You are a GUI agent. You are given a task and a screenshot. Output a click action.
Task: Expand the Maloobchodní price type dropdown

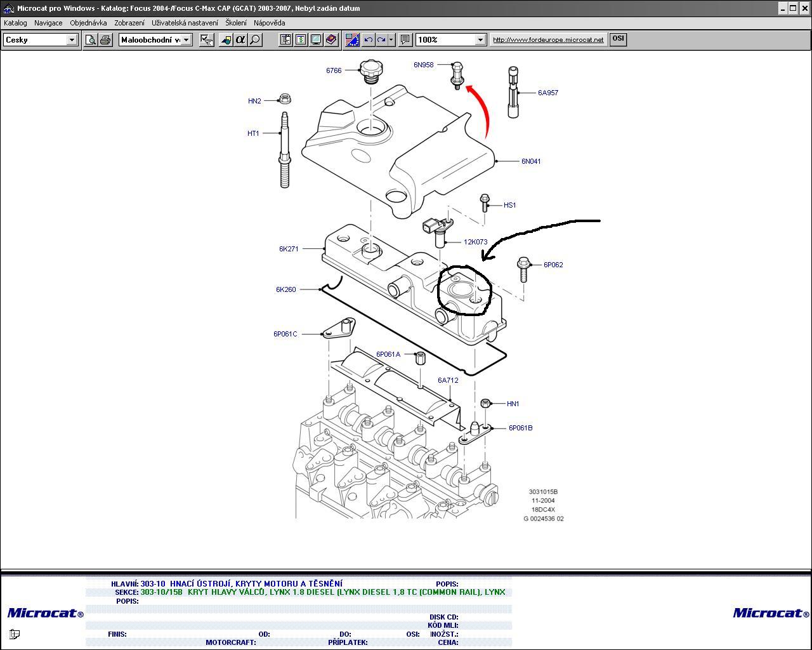click(x=187, y=39)
